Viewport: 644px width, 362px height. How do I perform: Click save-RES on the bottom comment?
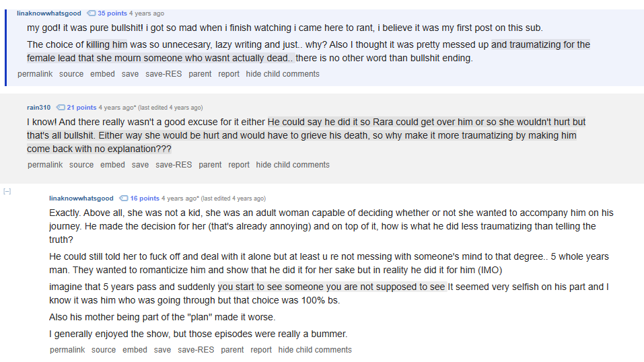(196, 350)
